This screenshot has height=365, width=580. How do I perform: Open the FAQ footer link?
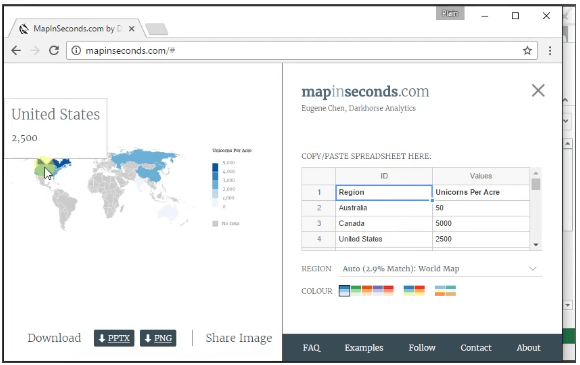tap(311, 348)
